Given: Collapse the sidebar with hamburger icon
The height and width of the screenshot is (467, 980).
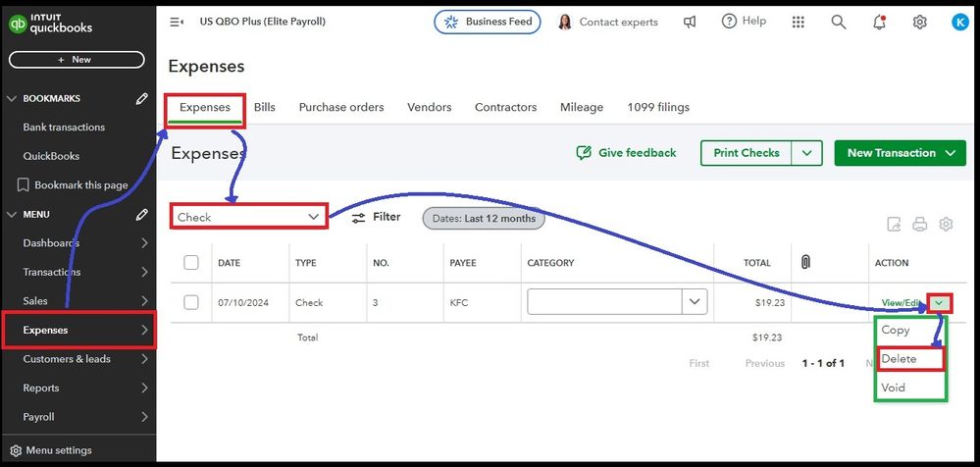Looking at the screenshot, I should (177, 22).
